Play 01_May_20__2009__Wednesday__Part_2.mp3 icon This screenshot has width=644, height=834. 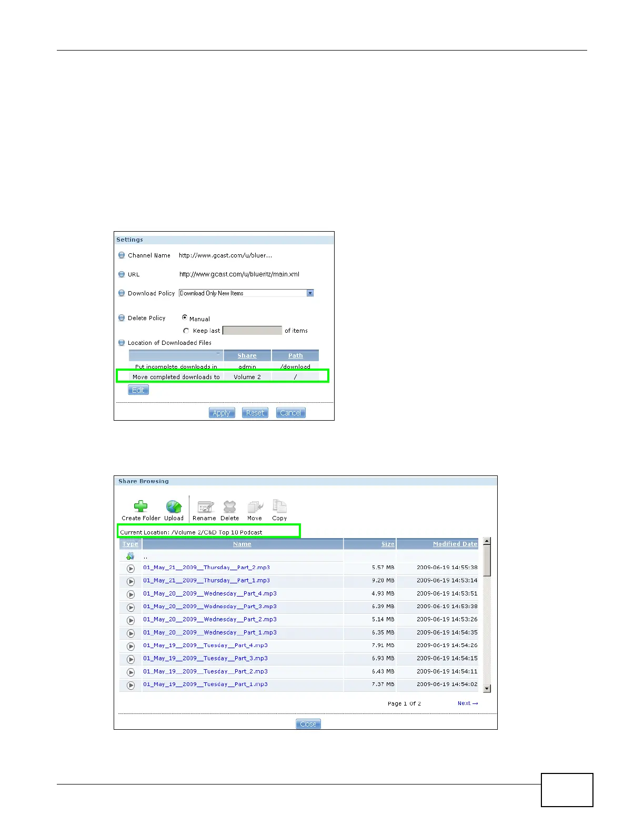click(x=130, y=620)
